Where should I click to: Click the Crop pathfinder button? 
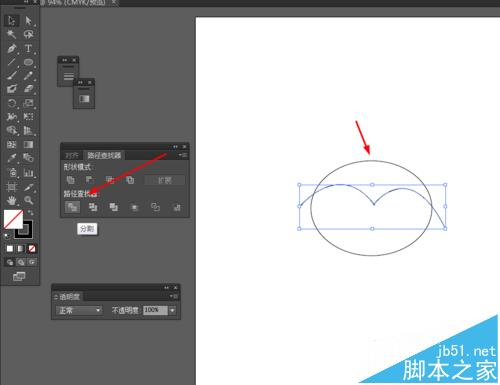[x=135, y=207]
